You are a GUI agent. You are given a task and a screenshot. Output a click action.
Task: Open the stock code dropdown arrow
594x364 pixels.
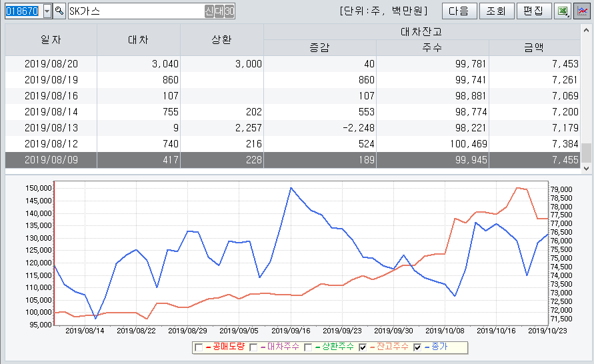pyautogui.click(x=47, y=11)
